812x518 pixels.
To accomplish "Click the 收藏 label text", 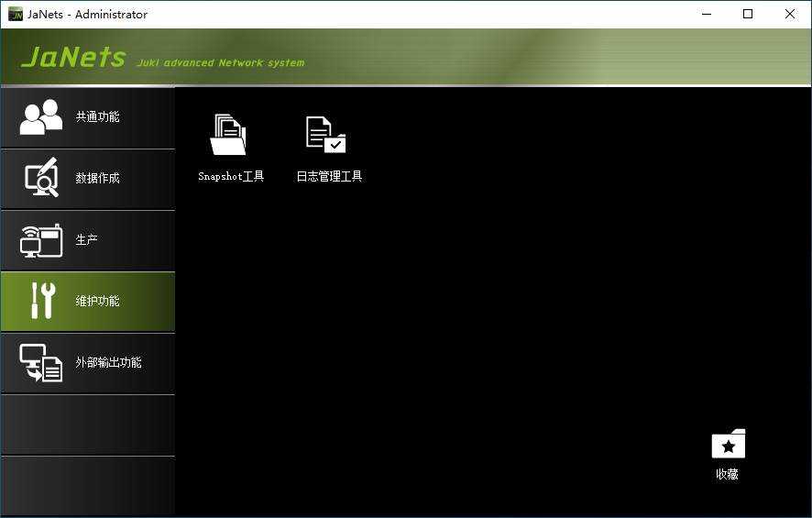I will tap(728, 475).
